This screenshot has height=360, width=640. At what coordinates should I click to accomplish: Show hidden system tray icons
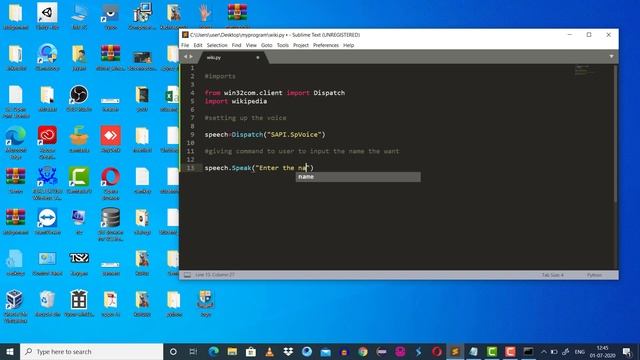tap(544, 351)
